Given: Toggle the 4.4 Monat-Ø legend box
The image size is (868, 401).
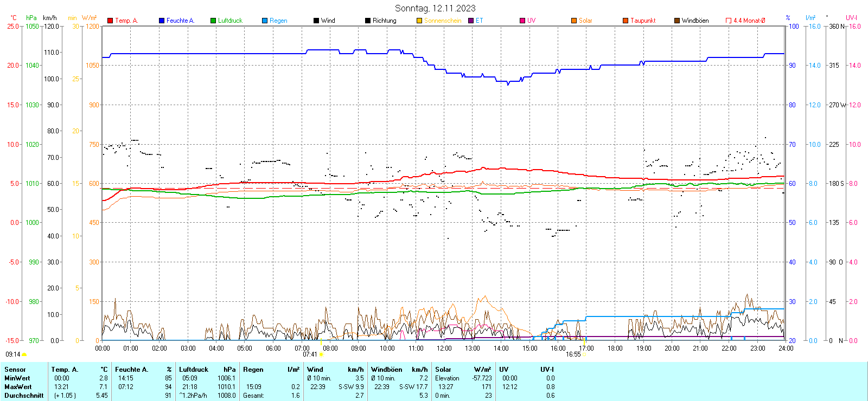Looking at the screenshot, I should pos(729,21).
